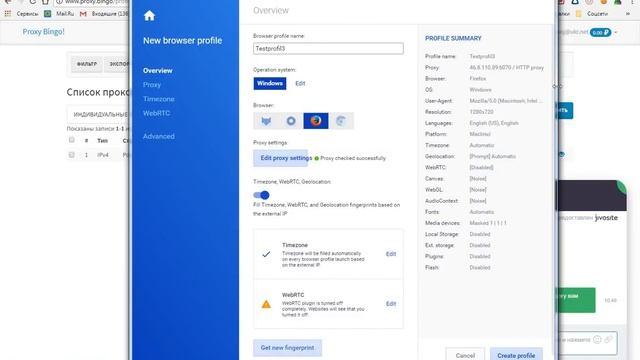Open Advanced section in sidebar
Viewport: 640px width, 360px height.
[x=159, y=136]
